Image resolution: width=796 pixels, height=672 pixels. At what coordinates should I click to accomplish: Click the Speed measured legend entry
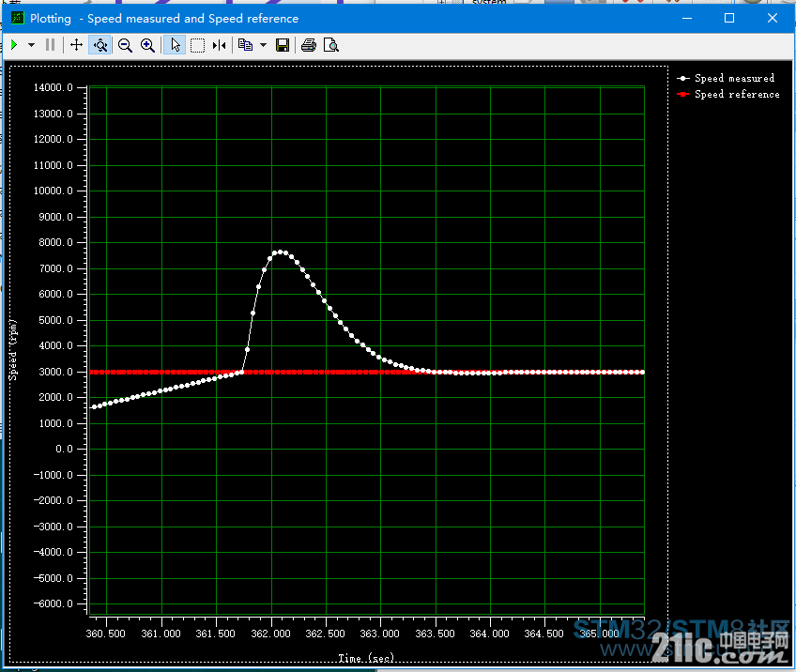(726, 78)
